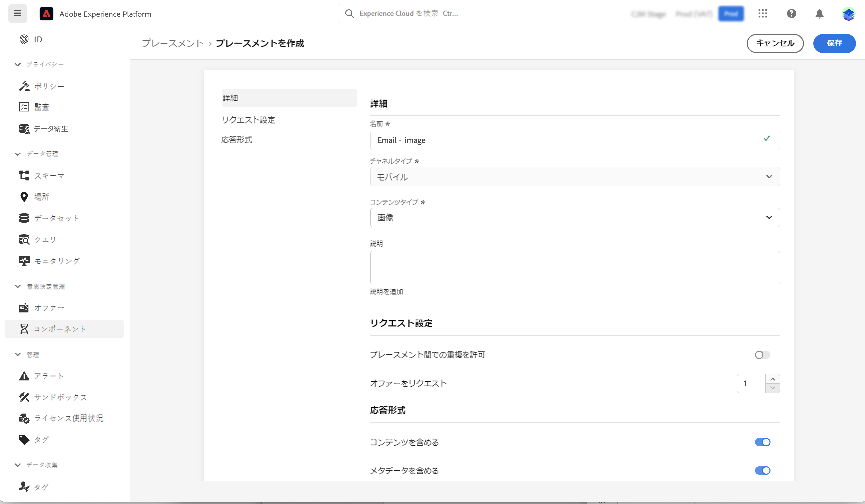Click the キャンセル button
The width and height of the screenshot is (865, 504).
(775, 43)
